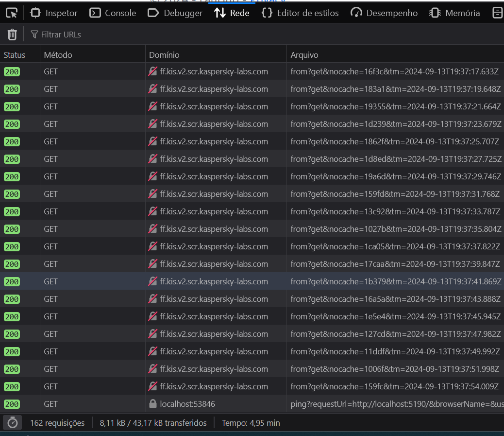The image size is (504, 436).
Task: Sort by the Método column header
Action: [x=93, y=55]
